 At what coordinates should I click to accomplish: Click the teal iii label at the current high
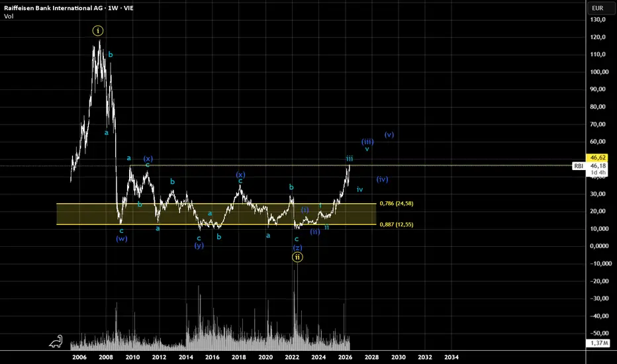tap(350, 159)
